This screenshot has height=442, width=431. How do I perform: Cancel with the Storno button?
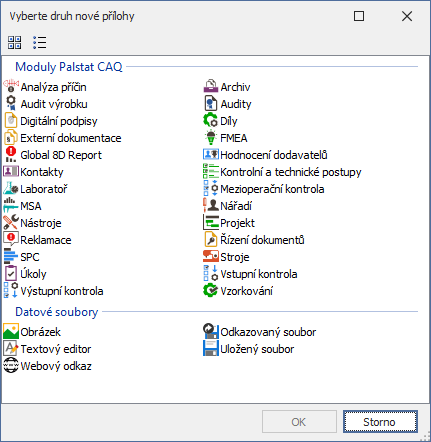tap(380, 422)
